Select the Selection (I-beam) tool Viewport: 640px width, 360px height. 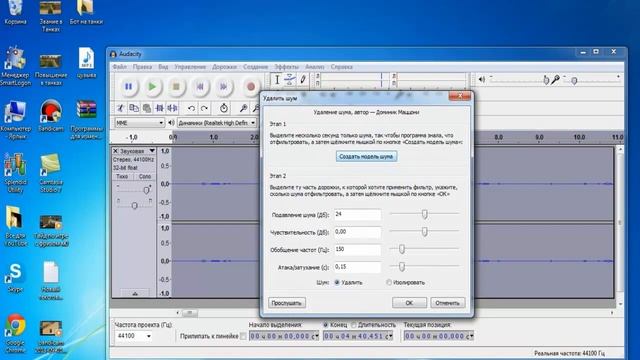pyautogui.click(x=277, y=79)
